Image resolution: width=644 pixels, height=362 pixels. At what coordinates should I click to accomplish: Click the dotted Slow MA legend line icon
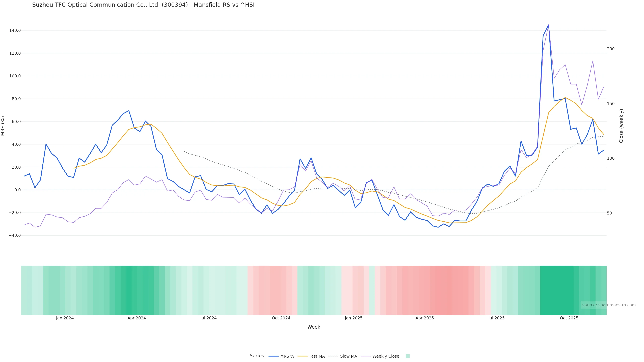click(333, 356)
